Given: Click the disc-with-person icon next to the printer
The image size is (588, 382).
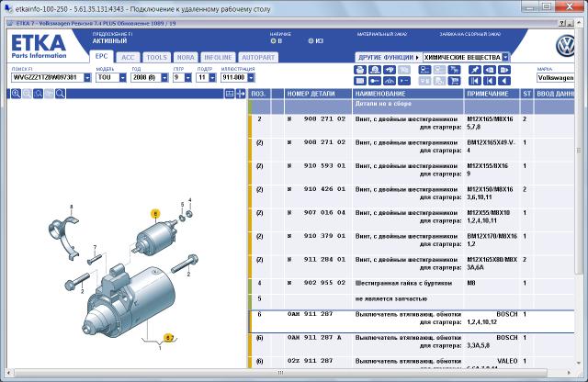Looking at the screenshot, I should pyautogui.click(x=375, y=70).
